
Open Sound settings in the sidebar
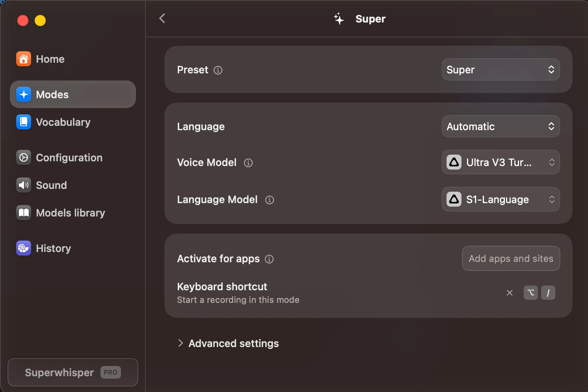[73, 185]
